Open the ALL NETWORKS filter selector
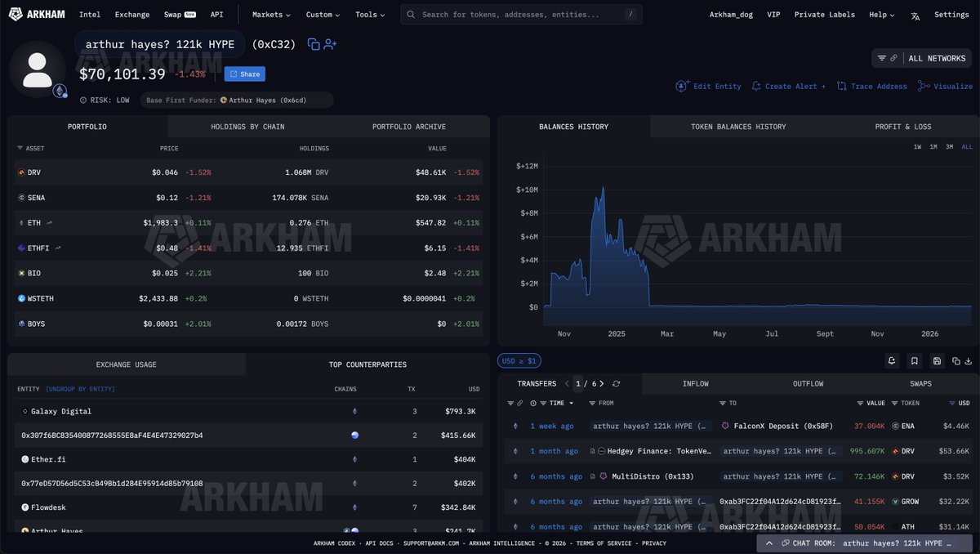Screen dimensions: 980x554 tap(922, 58)
